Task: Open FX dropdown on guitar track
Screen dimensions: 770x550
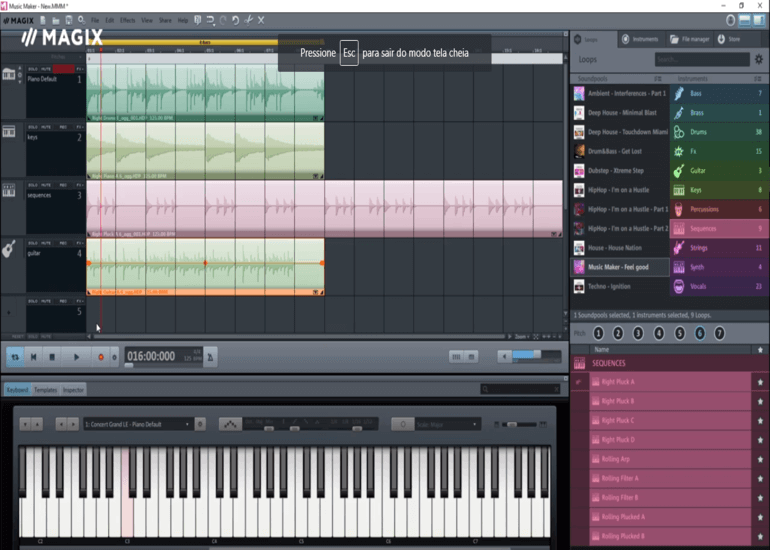Action: (80, 243)
